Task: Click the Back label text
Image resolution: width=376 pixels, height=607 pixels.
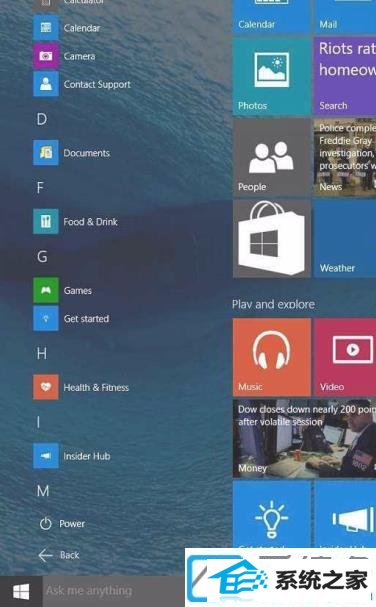Action: [x=70, y=555]
